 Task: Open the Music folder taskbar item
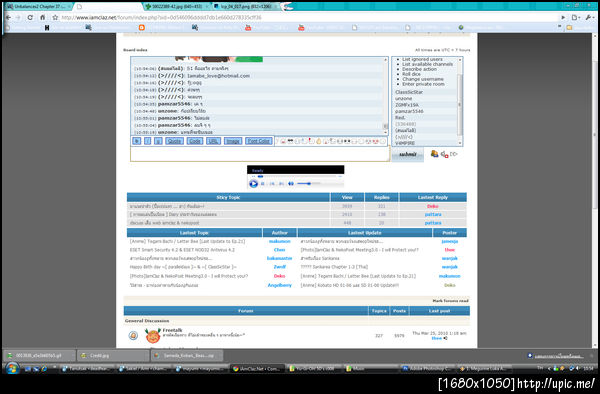pos(370,369)
